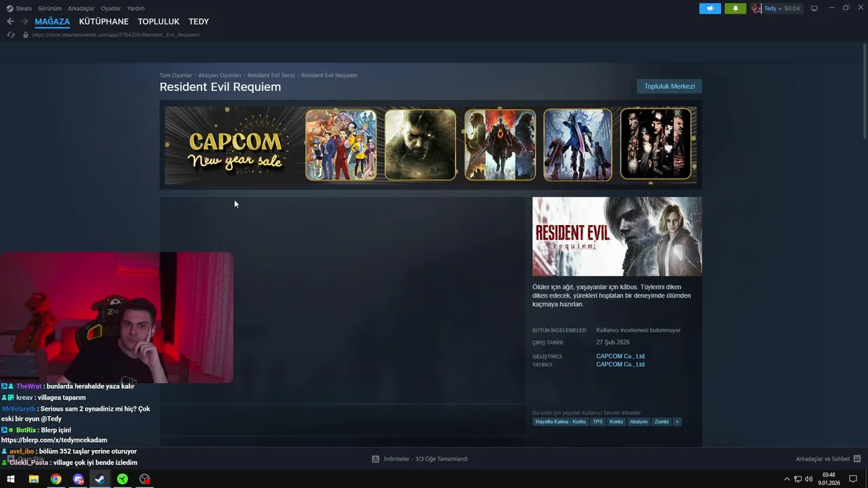Click the store URL address field

[116, 35]
